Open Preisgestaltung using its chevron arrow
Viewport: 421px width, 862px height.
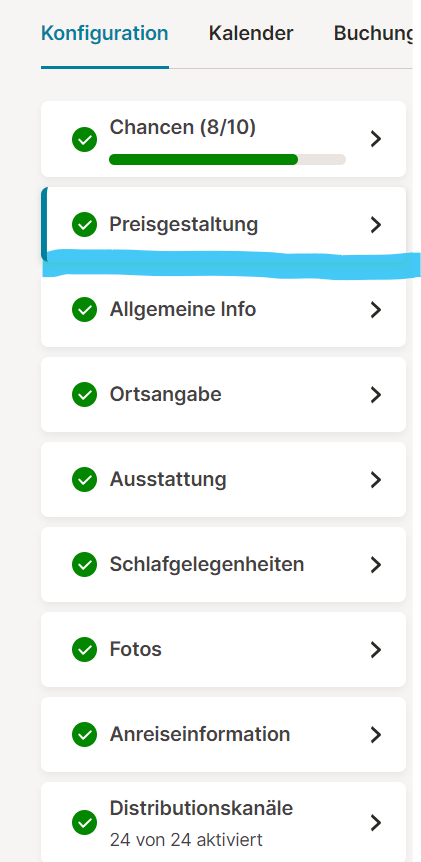[x=376, y=224]
